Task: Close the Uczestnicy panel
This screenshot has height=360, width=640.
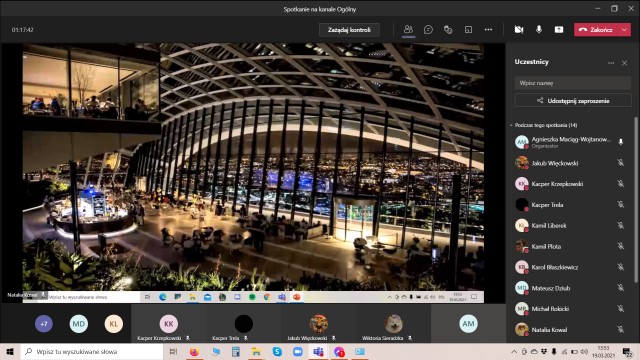Action: (624, 63)
